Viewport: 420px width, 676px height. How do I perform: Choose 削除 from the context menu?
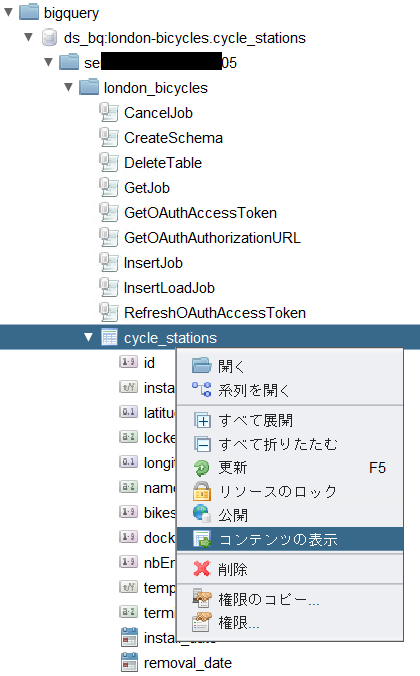tap(290, 570)
